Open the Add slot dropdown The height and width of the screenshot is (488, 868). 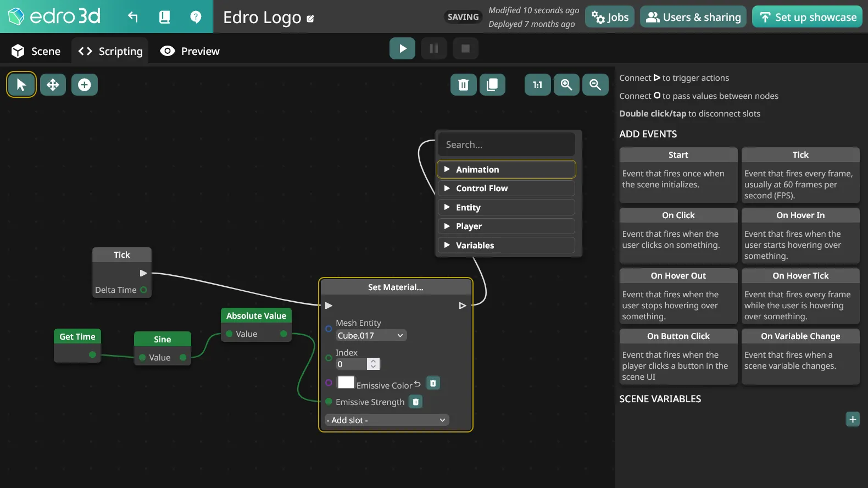pos(387,420)
